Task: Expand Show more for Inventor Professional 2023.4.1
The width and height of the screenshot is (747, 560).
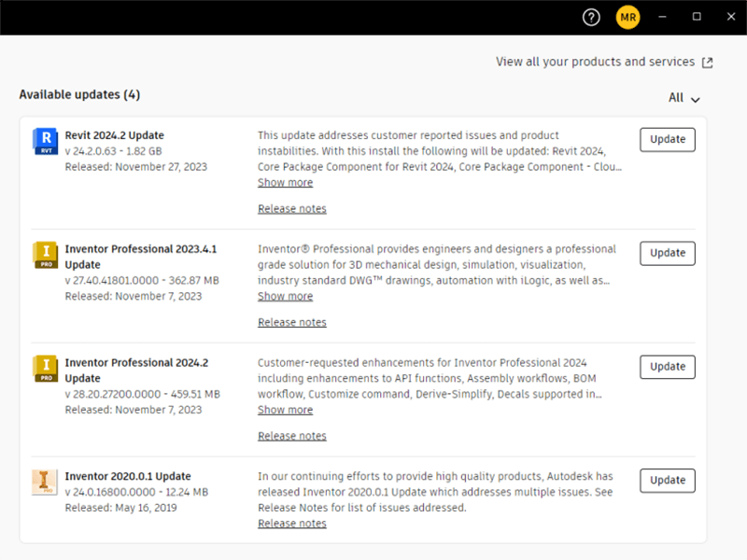Action: (285, 297)
